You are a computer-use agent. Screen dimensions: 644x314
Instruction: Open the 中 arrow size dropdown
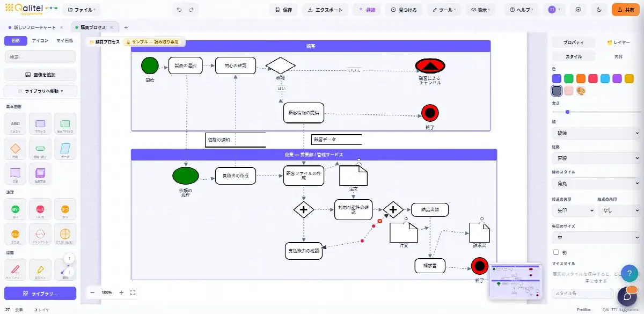(596, 237)
